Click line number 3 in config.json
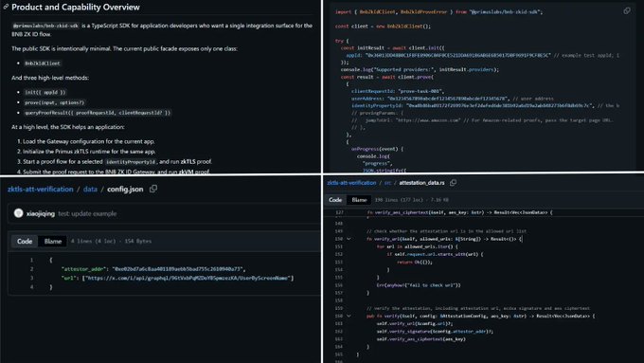The image size is (644, 363). pos(31,279)
